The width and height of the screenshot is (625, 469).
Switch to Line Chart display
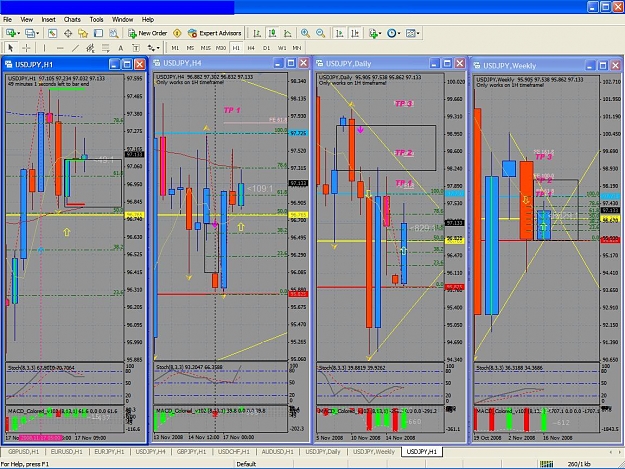[287, 33]
